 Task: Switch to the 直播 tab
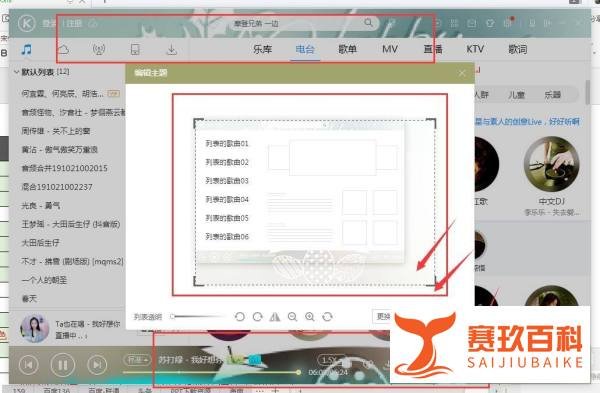(x=433, y=49)
